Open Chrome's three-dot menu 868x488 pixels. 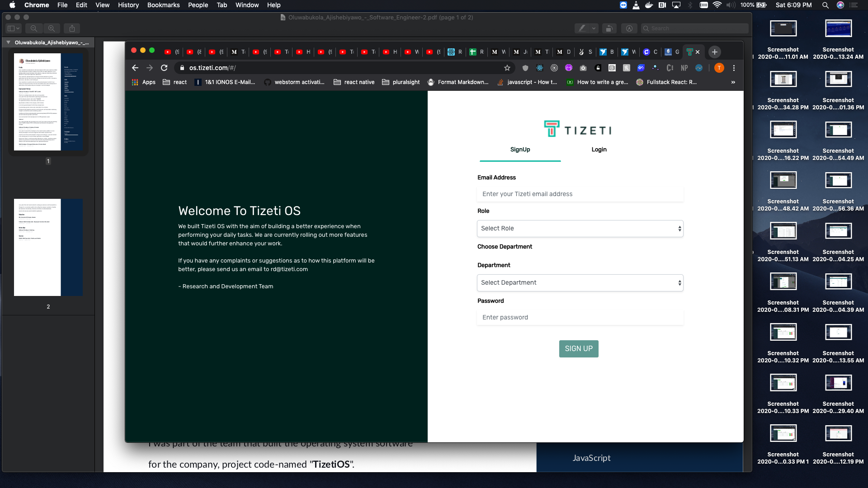(734, 68)
